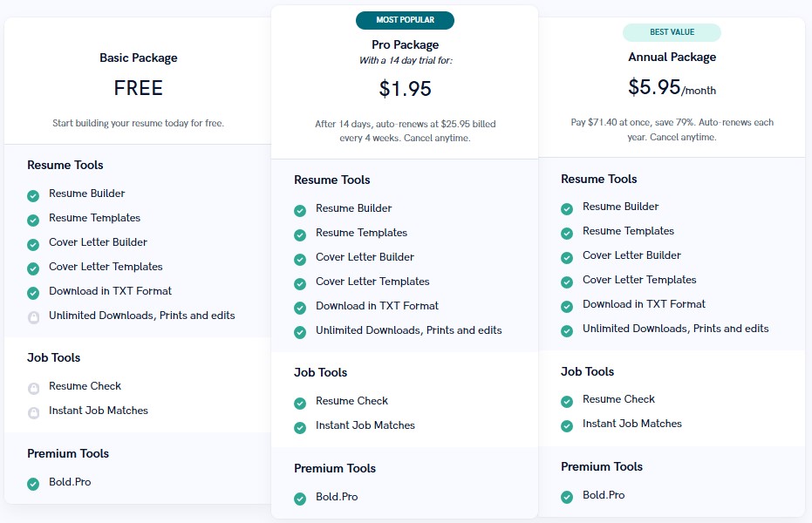
Task: Expand the Premium Tools section in Basic Package
Action: pyautogui.click(x=68, y=453)
